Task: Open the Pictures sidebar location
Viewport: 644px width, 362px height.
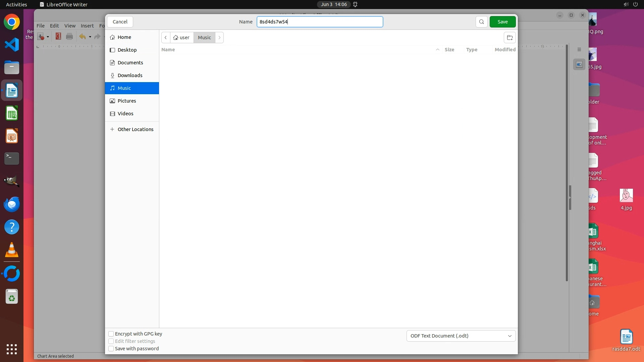Action: point(126,101)
